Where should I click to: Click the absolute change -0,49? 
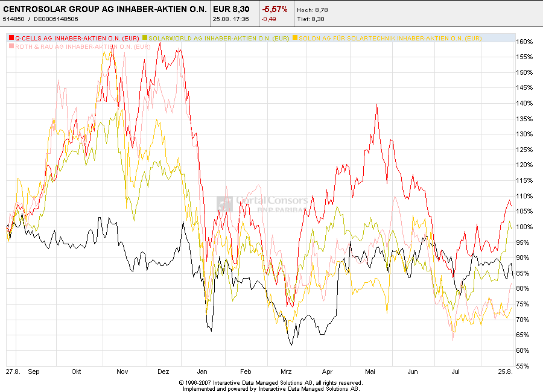point(268,19)
